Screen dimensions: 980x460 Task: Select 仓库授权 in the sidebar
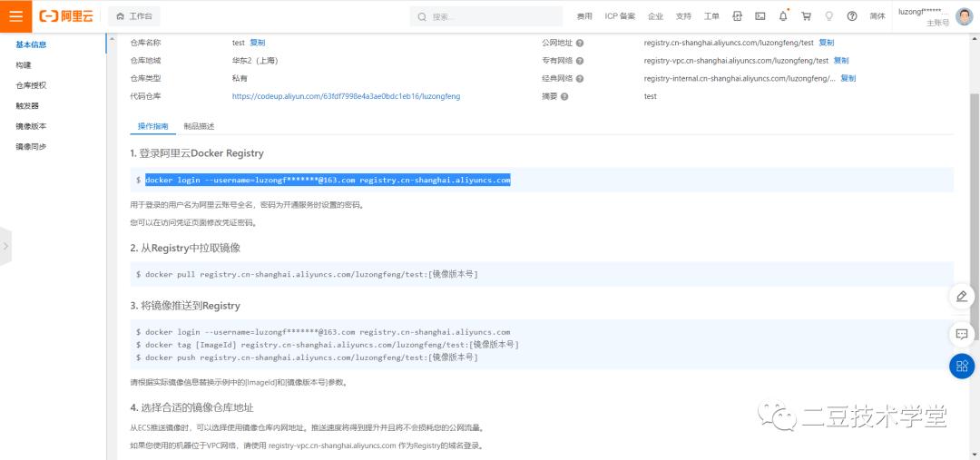(x=31, y=85)
